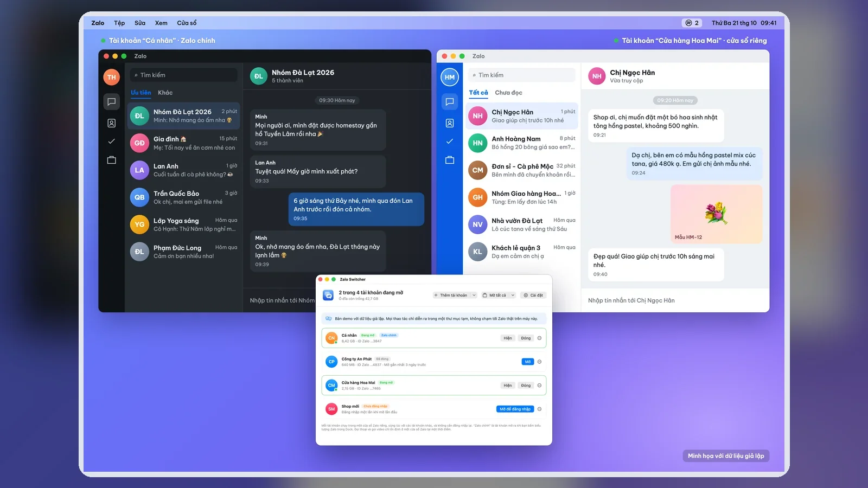This screenshot has width=868, height=488.
Task: Click the Zalo Switcher app logo icon
Action: point(328,295)
